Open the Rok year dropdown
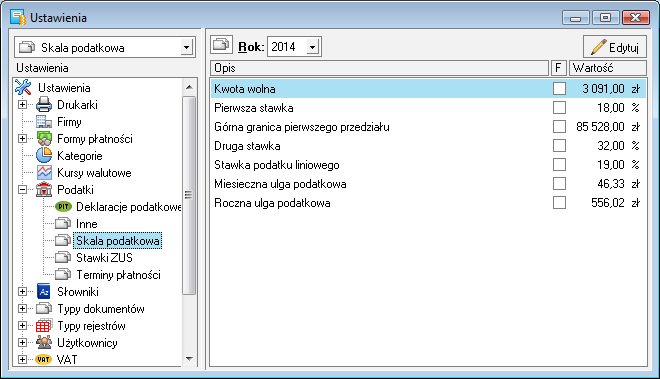Image resolution: width=660 pixels, height=379 pixels. click(312, 47)
